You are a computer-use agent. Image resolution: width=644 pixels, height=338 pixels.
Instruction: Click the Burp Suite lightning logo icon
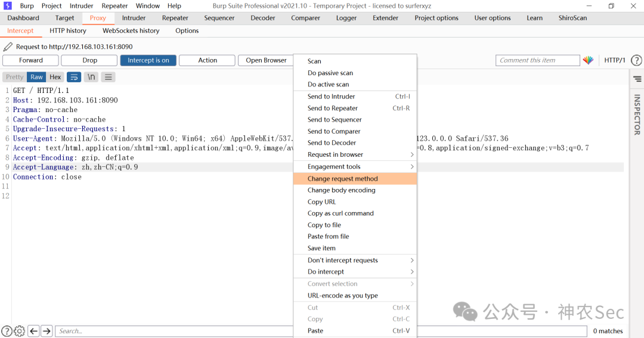point(7,6)
